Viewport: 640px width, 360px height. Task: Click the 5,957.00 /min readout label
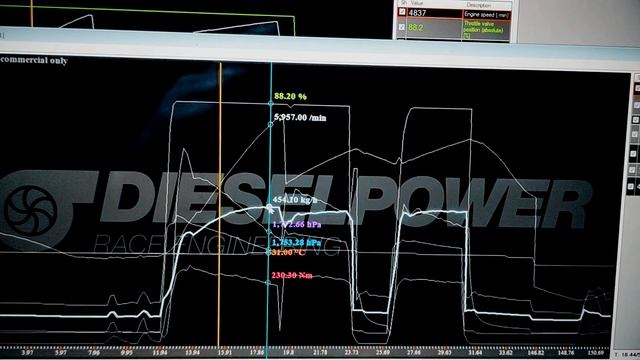pyautogui.click(x=300, y=118)
